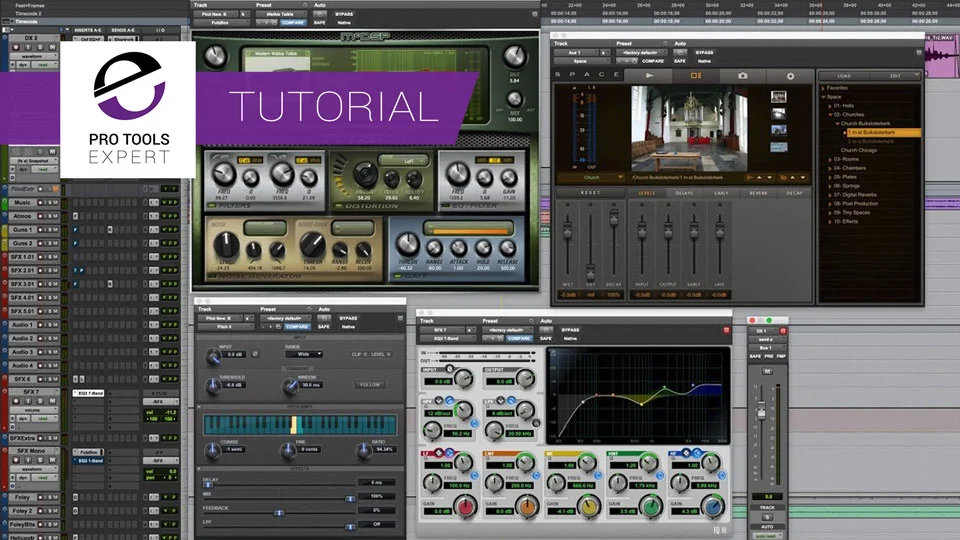Click the HF band shelf-type icon in EQ3

(696, 453)
